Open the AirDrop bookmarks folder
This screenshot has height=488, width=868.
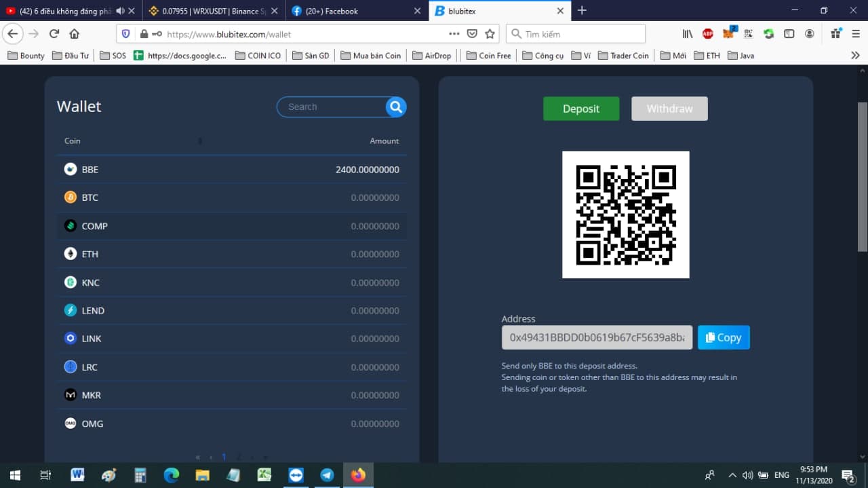(x=431, y=56)
